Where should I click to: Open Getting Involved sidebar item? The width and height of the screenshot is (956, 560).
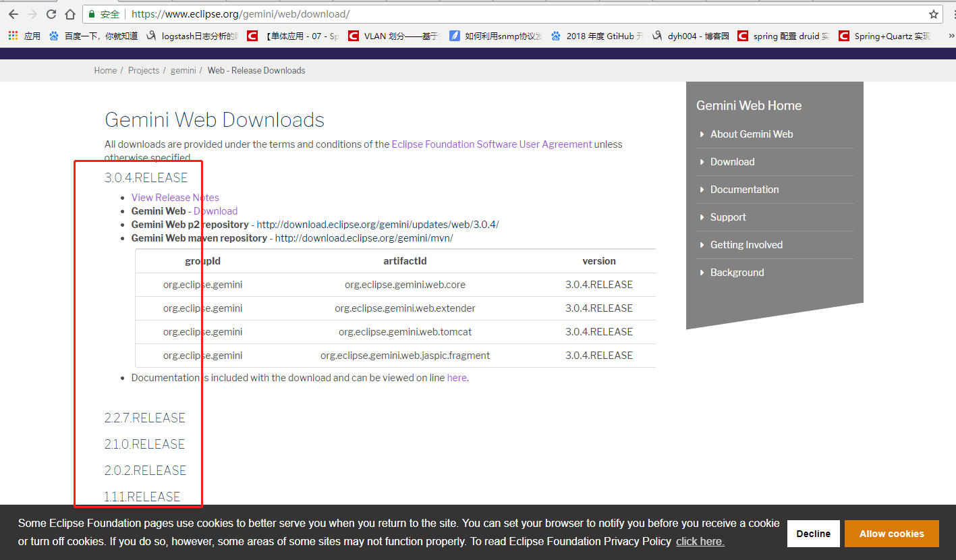747,245
